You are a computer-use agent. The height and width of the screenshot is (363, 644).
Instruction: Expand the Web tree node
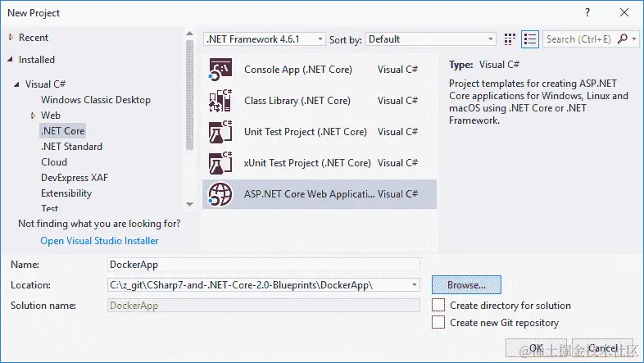pos(34,116)
